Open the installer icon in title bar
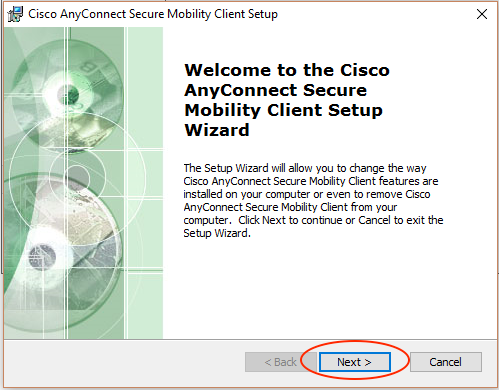Screen dimensions: 499x390 point(15,14)
